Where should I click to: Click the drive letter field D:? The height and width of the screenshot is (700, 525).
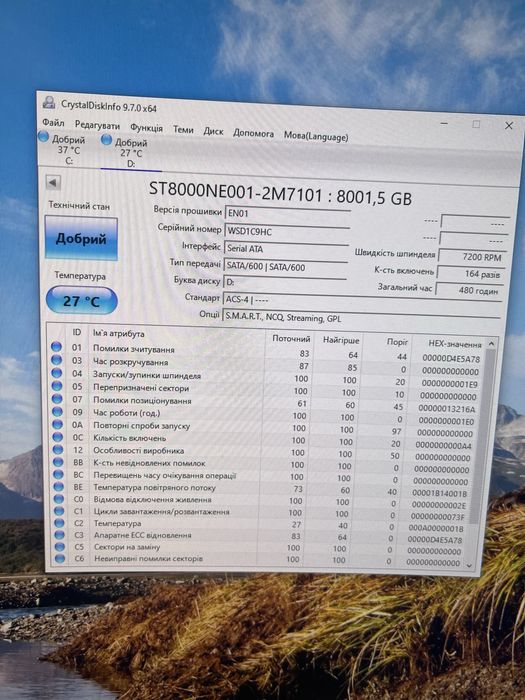pyautogui.click(x=284, y=283)
